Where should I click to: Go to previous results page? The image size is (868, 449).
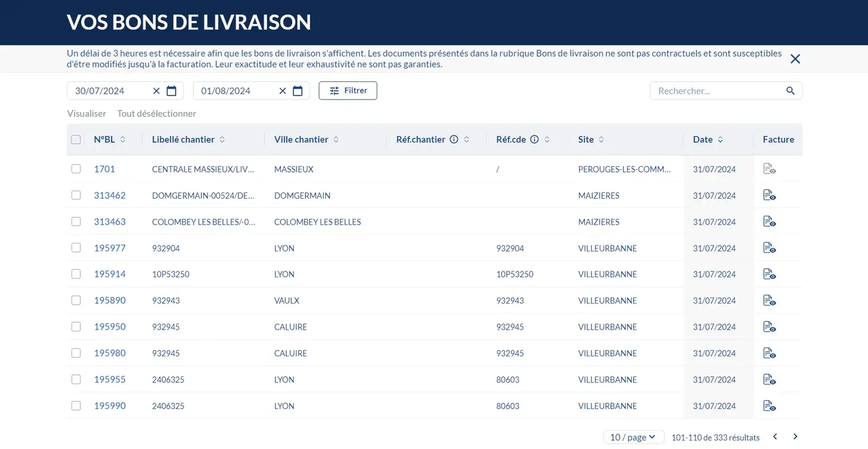775,437
